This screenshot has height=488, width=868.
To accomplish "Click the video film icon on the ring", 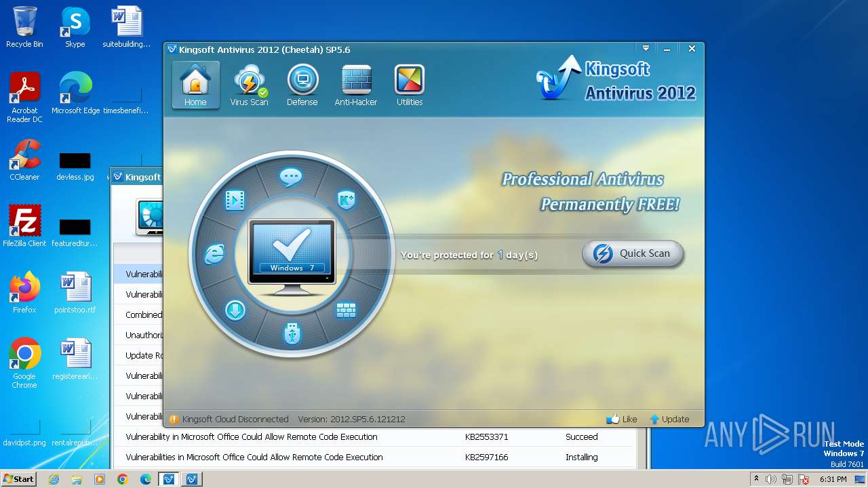I will pyautogui.click(x=235, y=199).
